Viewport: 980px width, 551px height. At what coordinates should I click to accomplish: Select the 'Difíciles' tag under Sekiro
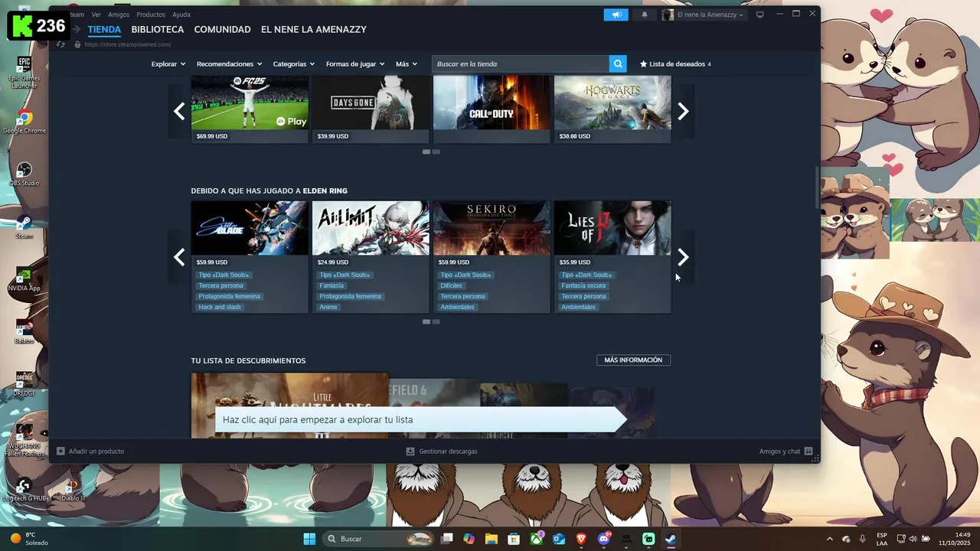click(451, 285)
